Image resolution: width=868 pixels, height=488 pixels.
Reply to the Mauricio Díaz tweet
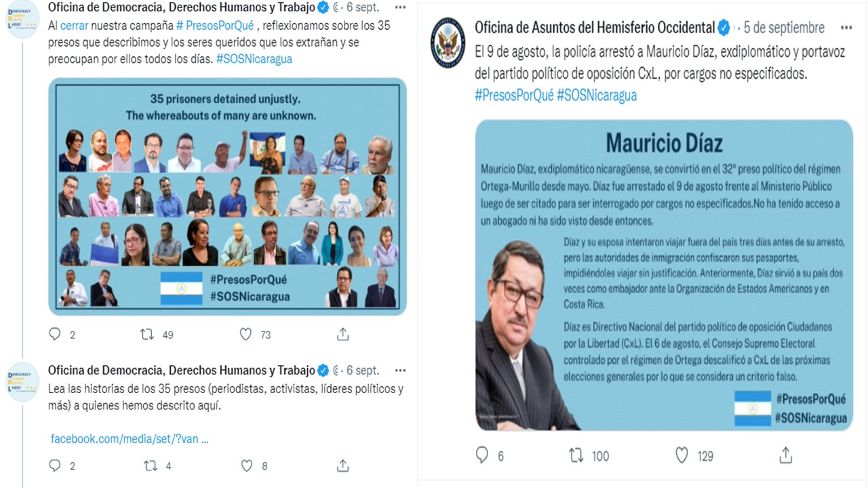(x=482, y=455)
